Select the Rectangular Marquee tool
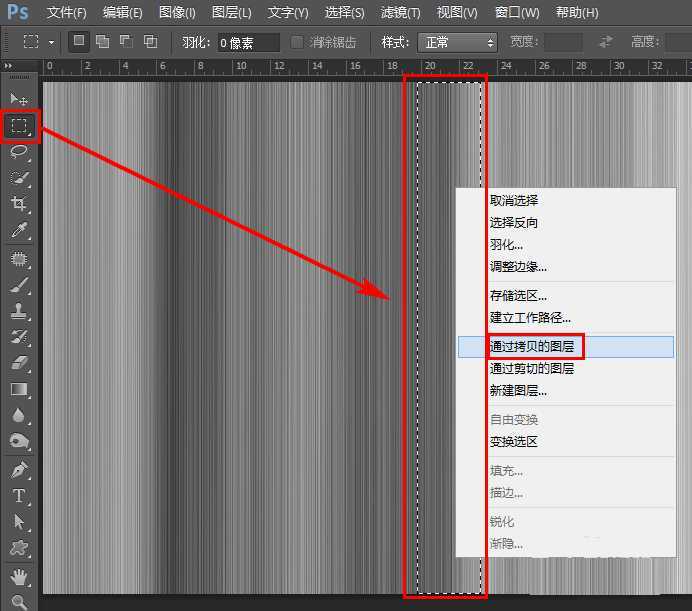 click(x=19, y=126)
